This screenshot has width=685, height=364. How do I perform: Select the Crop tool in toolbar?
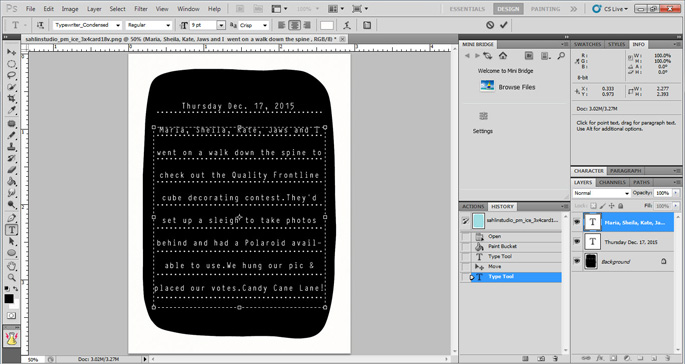(11, 99)
